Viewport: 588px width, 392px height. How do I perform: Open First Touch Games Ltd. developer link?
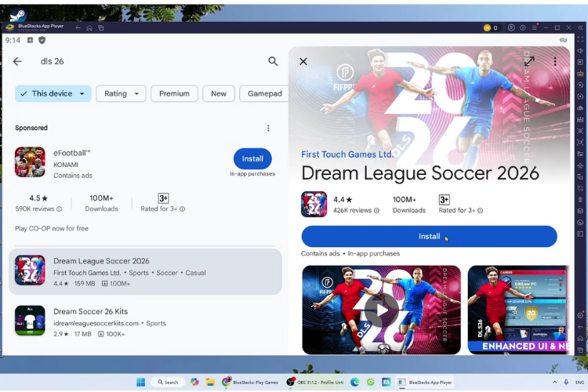pyautogui.click(x=347, y=154)
